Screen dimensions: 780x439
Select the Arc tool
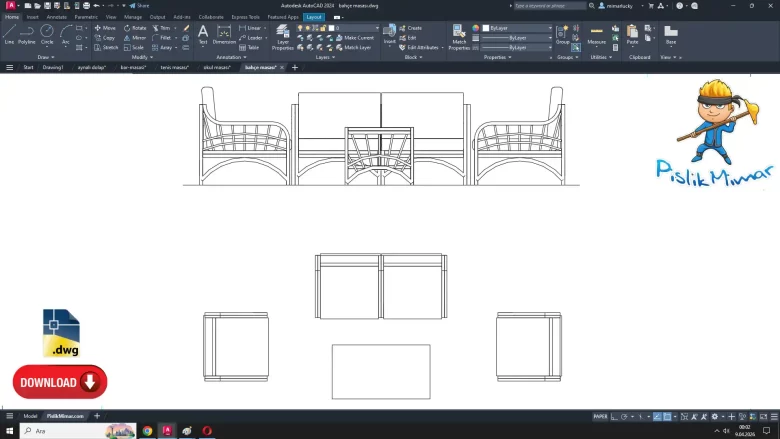click(66, 34)
